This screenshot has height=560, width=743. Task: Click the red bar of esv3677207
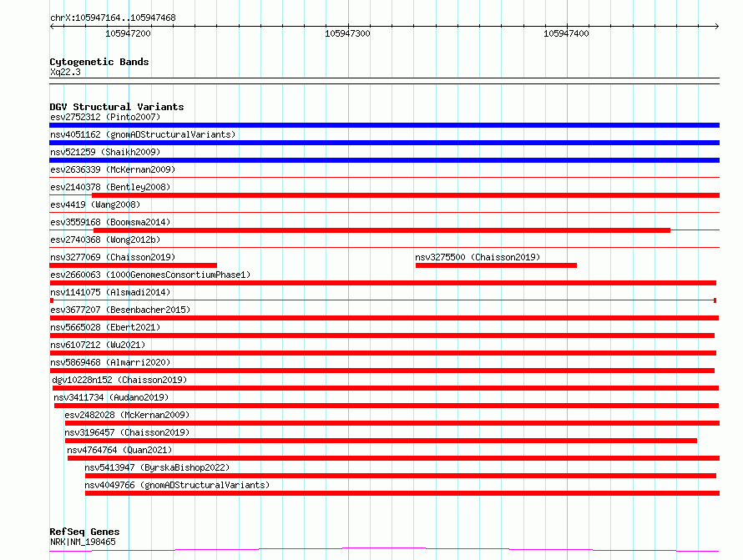[x=384, y=318]
